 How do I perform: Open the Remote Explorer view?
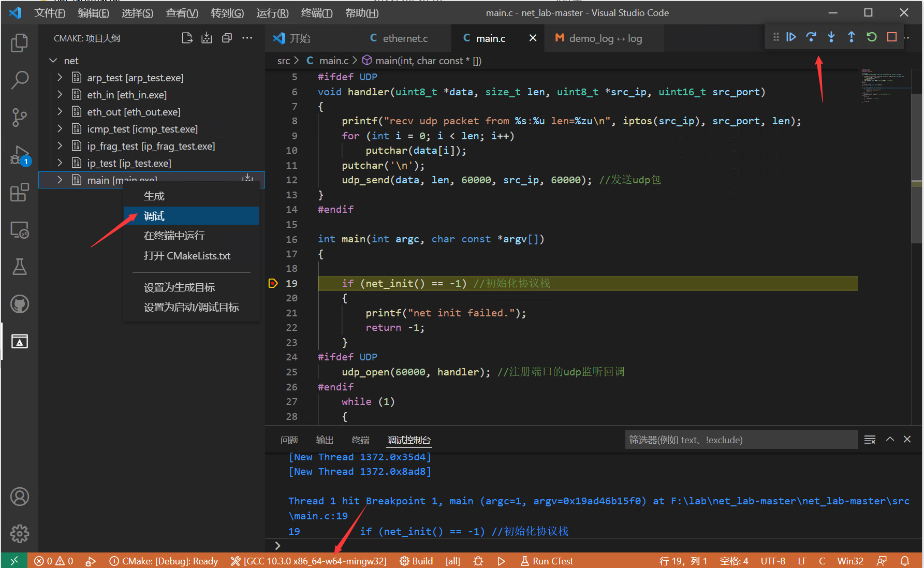pyautogui.click(x=19, y=230)
